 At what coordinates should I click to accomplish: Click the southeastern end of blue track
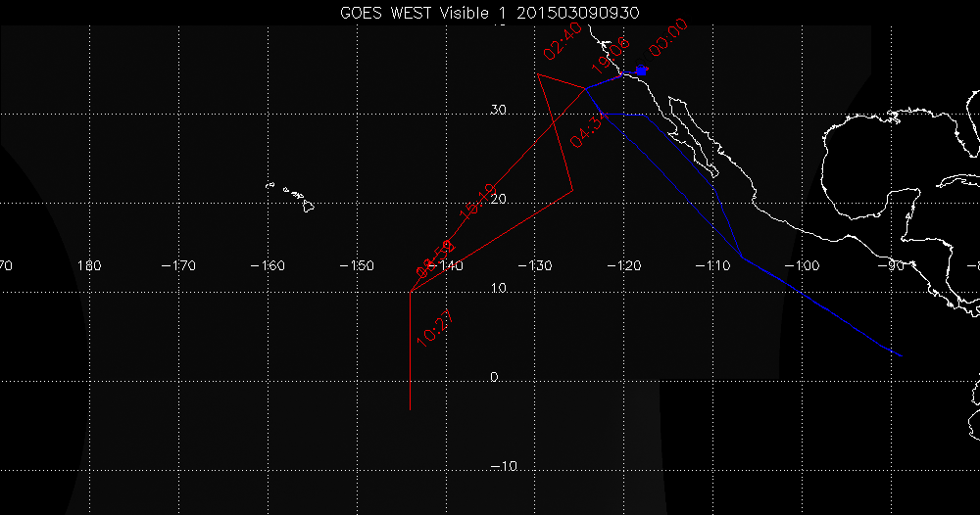pyautogui.click(x=900, y=354)
